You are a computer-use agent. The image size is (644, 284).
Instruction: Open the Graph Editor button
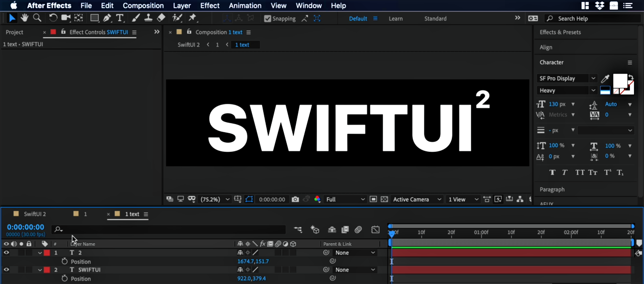[x=376, y=230]
